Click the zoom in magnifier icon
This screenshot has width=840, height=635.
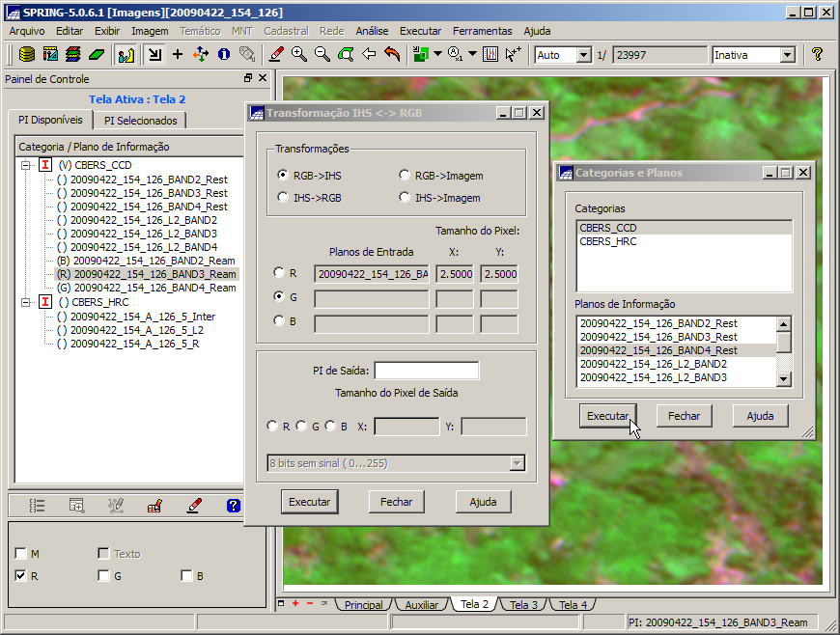tap(299, 55)
